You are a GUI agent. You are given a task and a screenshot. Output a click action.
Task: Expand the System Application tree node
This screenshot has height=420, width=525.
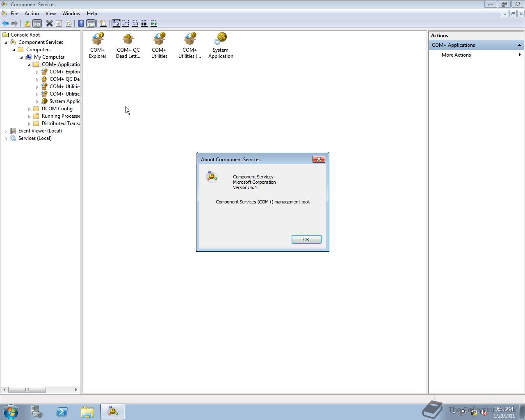[37, 101]
